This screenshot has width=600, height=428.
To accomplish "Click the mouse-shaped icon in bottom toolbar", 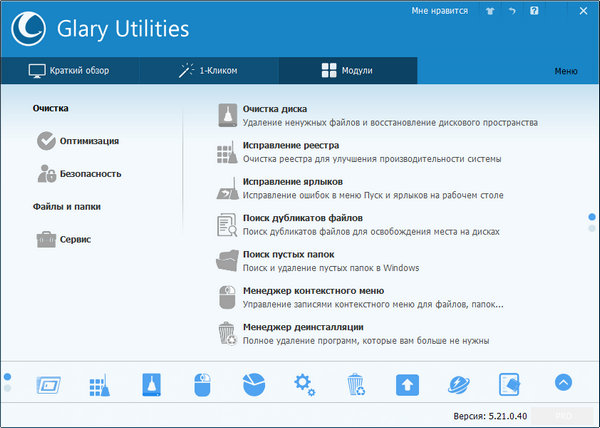I will (201, 384).
